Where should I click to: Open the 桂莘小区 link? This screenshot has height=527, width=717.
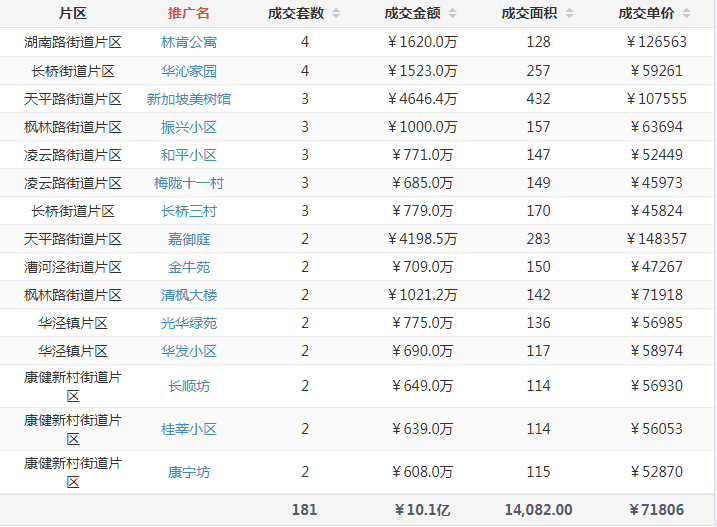[189, 430]
